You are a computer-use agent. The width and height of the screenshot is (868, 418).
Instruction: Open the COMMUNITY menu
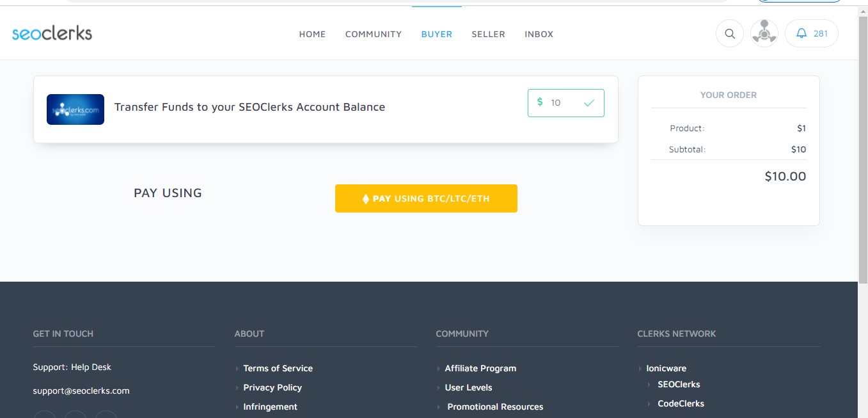click(x=374, y=34)
